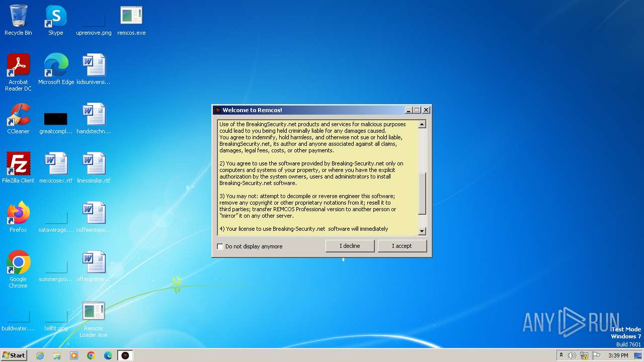Screen dimensions: 644x362
Task: Switch to the Remcos taskbar item
Action: pyautogui.click(x=125, y=355)
